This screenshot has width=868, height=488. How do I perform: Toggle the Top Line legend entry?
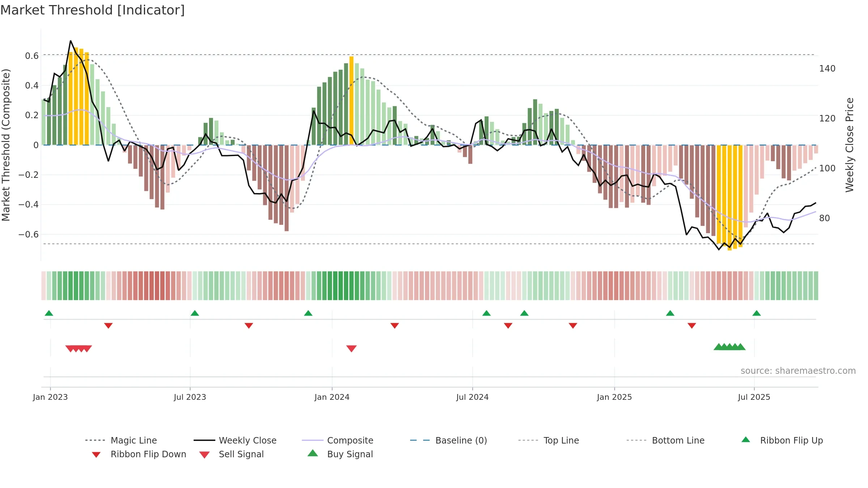tap(549, 440)
